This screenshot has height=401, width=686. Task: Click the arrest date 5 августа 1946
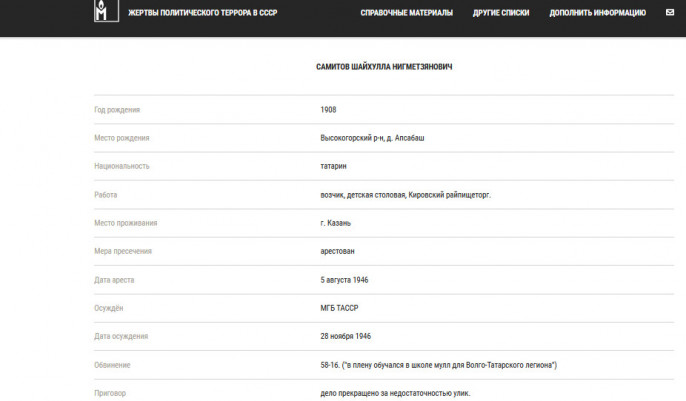tap(344, 280)
